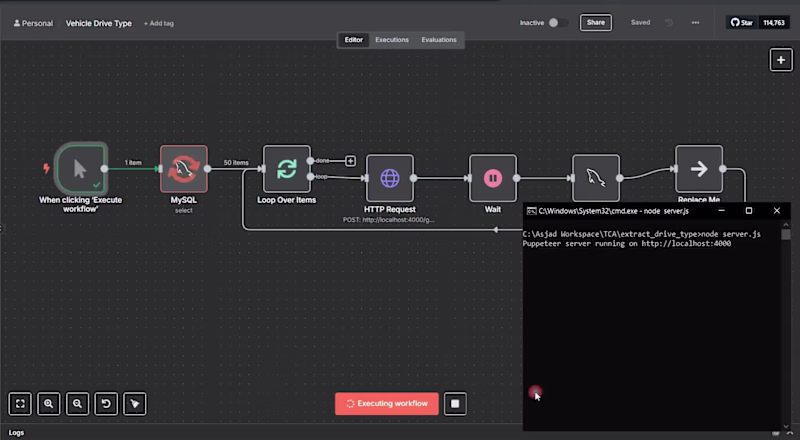Click the GitHub Star button
The image size is (800, 440).
(x=742, y=22)
